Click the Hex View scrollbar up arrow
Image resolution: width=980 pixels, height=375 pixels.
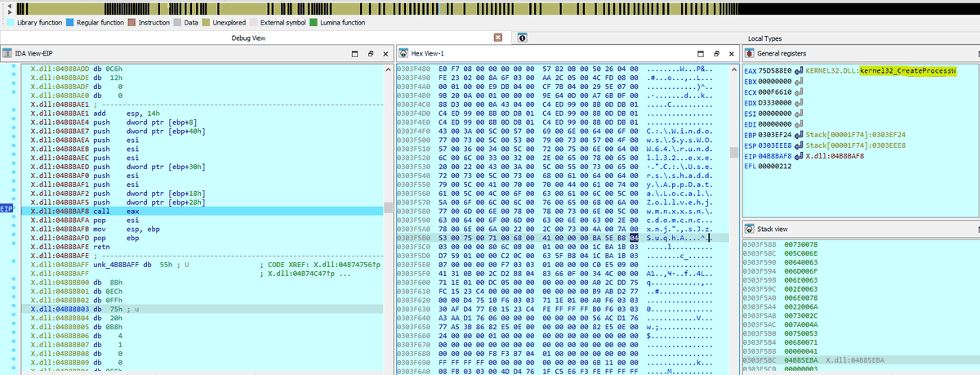tap(733, 69)
